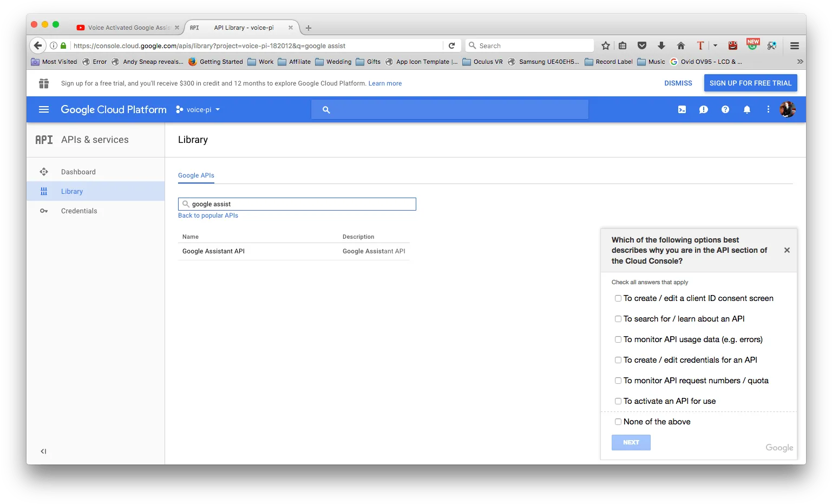Check 'To search for / learn about an API'

(618, 319)
